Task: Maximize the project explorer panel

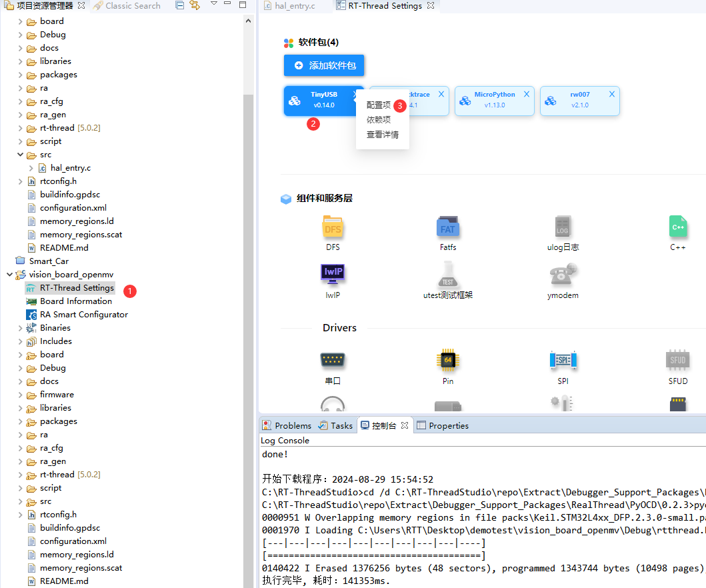Action: 243,5
